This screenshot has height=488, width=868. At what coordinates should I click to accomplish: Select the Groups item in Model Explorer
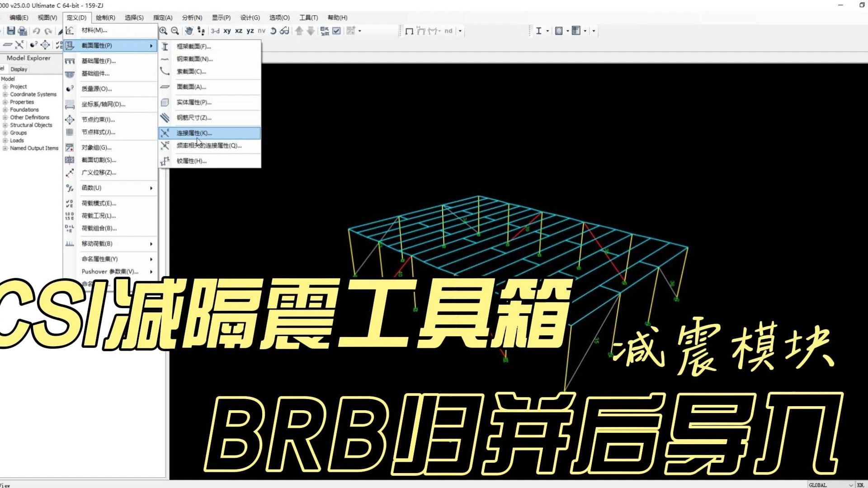[x=18, y=133]
